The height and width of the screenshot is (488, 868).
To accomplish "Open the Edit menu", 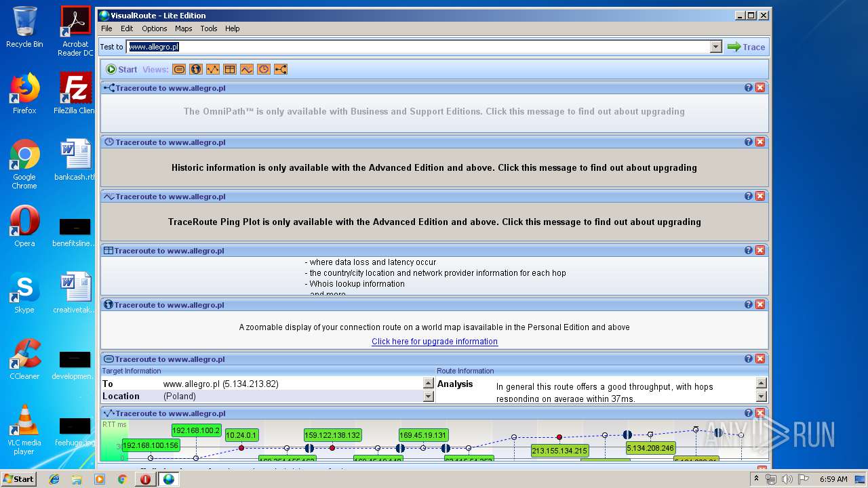I will click(x=127, y=28).
